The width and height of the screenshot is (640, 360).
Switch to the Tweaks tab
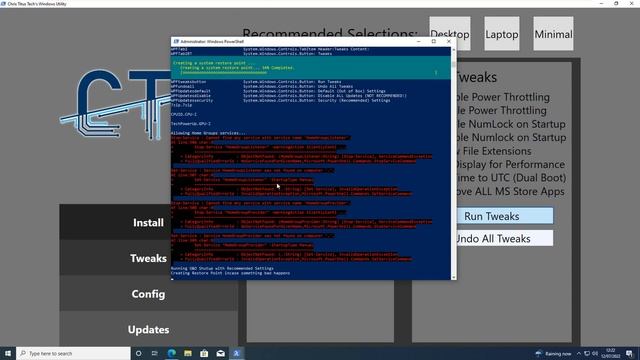pyautogui.click(x=148, y=258)
